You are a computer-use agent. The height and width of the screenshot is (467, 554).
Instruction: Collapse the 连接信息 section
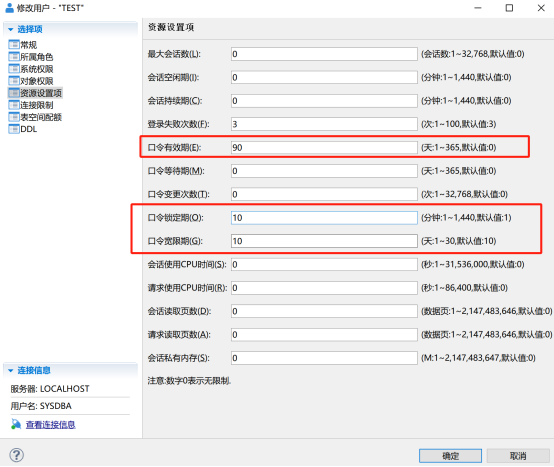11,370
